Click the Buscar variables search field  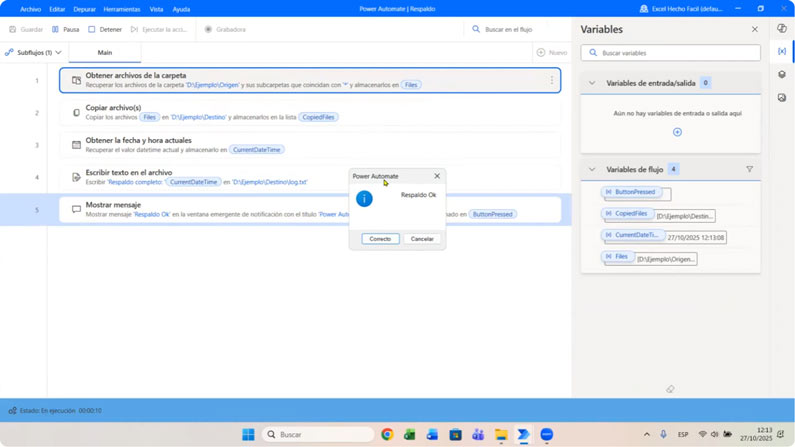tap(671, 53)
